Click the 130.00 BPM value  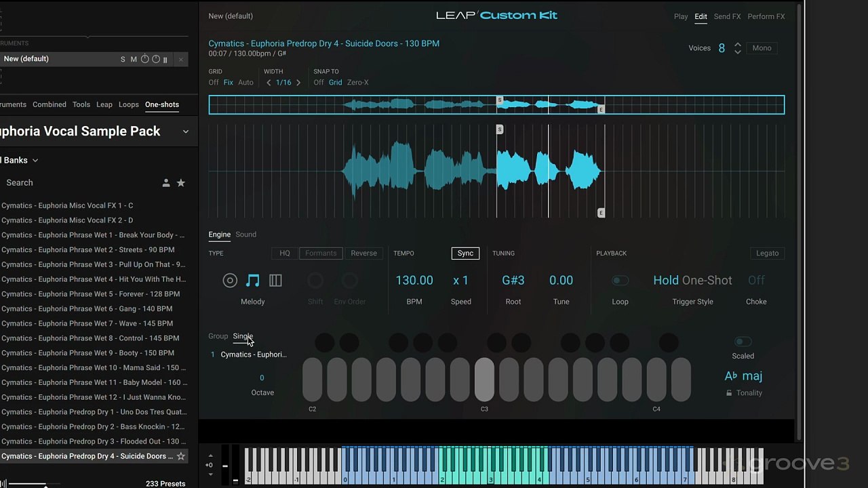pyautogui.click(x=414, y=281)
